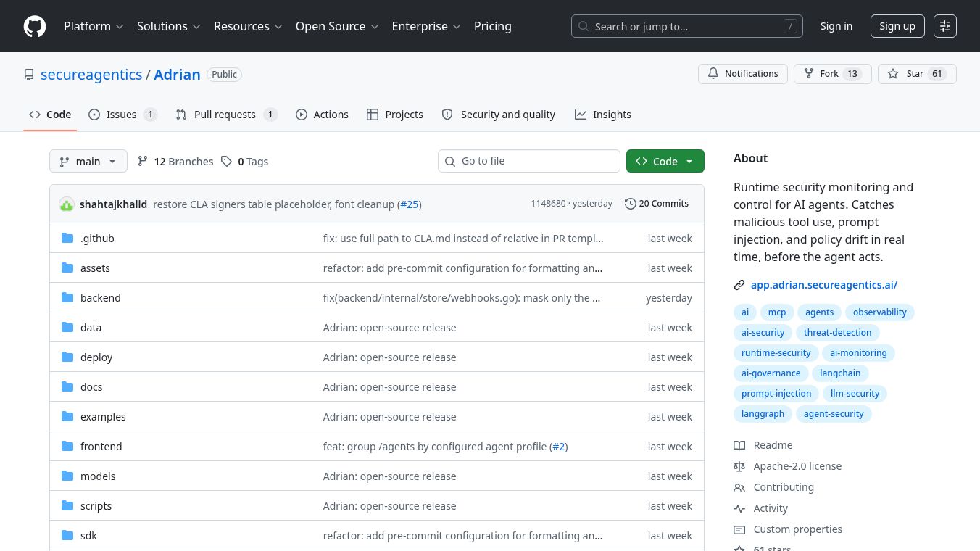Open commit message 'feat: group /agents by configured agent profile'
The width and height of the screenshot is (980, 551).
point(435,446)
